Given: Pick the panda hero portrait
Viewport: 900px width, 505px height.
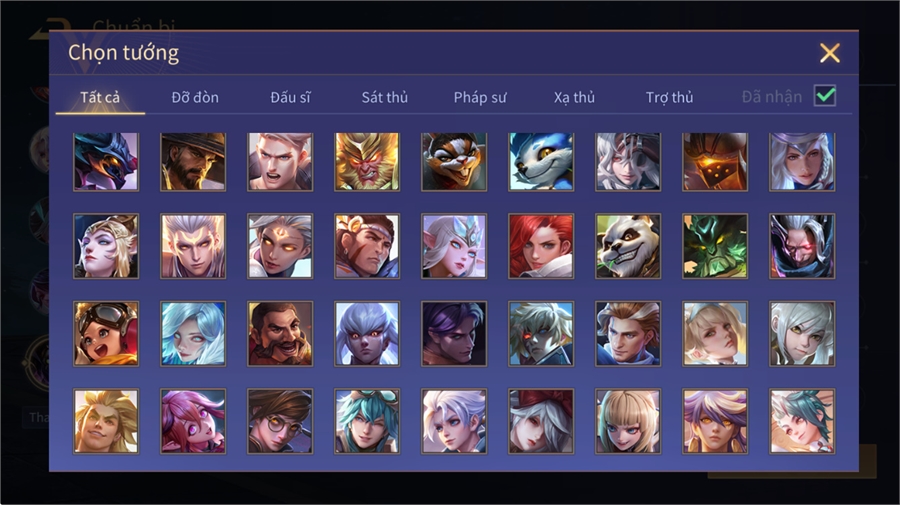Looking at the screenshot, I should [x=628, y=246].
